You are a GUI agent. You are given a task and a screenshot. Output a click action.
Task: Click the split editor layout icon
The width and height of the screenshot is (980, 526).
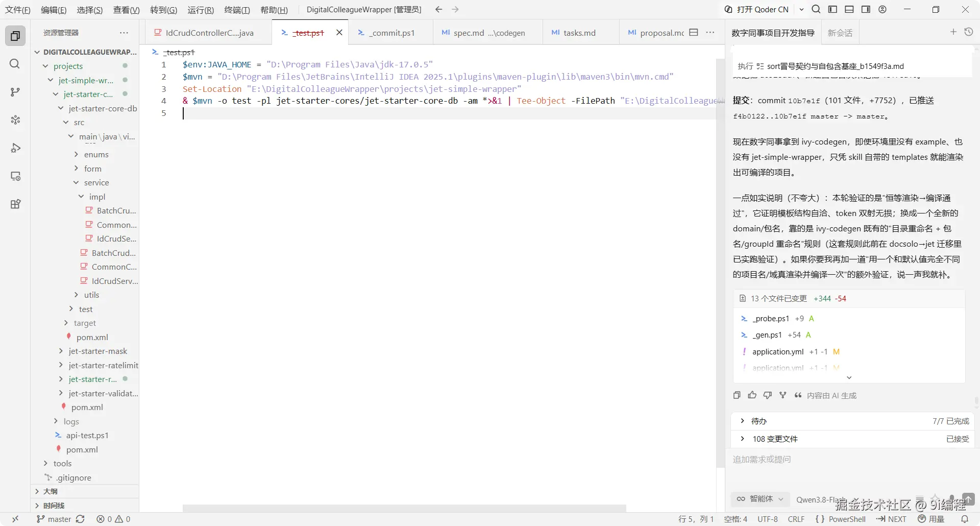(693, 32)
